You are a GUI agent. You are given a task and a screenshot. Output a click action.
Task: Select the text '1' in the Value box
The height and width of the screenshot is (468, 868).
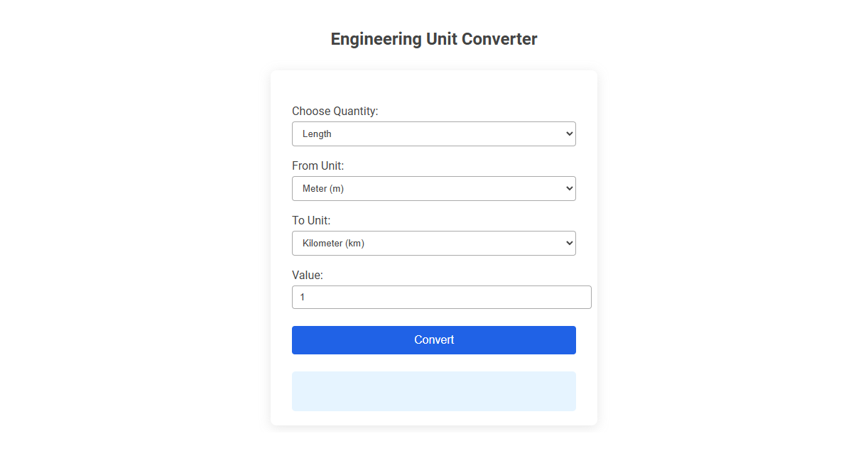(303, 297)
